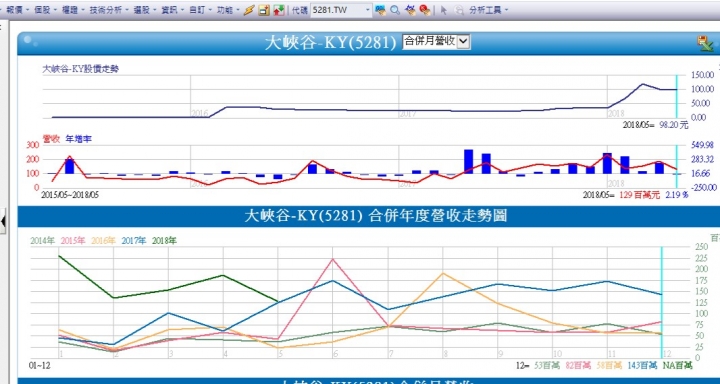Screen dimensions: 720x384
Task: Click the left panel collapse arrow handle
Action: point(3,221)
